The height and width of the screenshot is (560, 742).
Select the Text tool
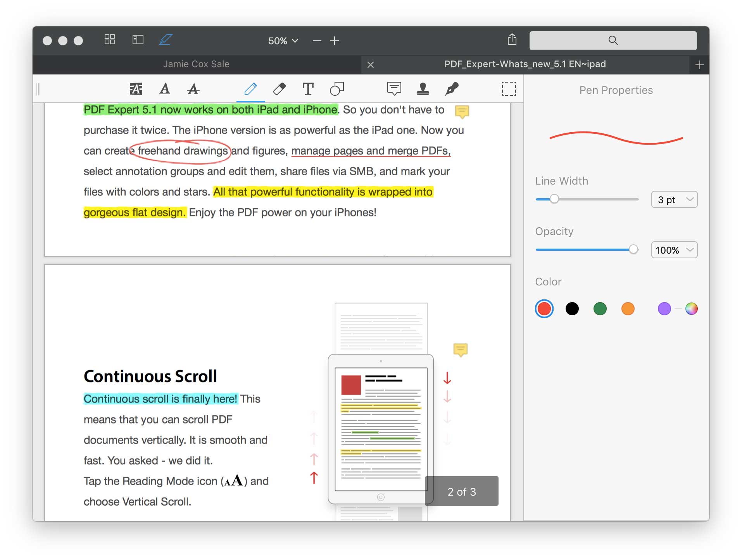pos(308,89)
